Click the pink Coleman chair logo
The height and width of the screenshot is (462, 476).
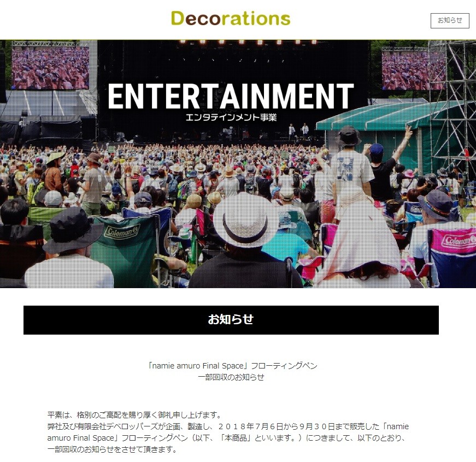point(458,241)
